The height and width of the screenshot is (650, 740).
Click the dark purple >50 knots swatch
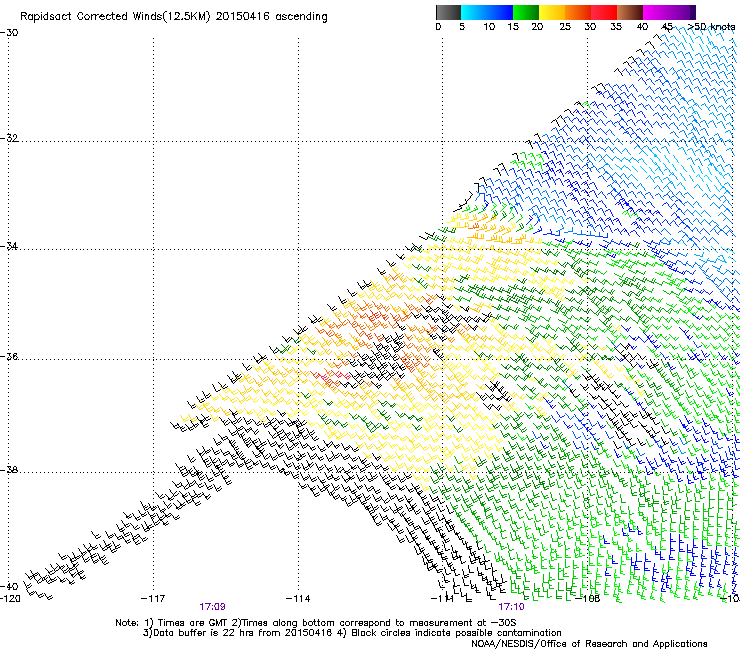coord(693,12)
